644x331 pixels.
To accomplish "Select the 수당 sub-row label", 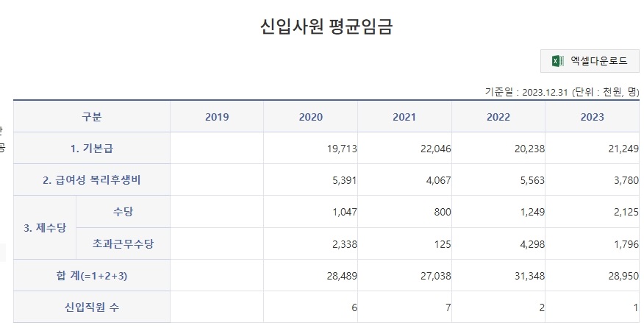I will [124, 212].
